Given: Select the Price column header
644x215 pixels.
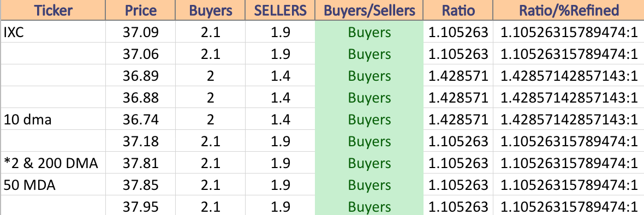Looking at the screenshot, I should [x=140, y=10].
